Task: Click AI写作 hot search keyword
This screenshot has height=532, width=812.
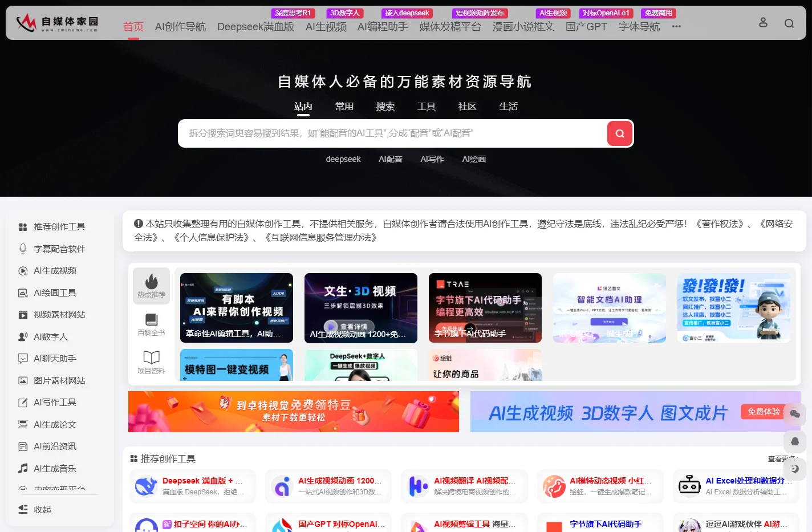Action: coord(432,159)
